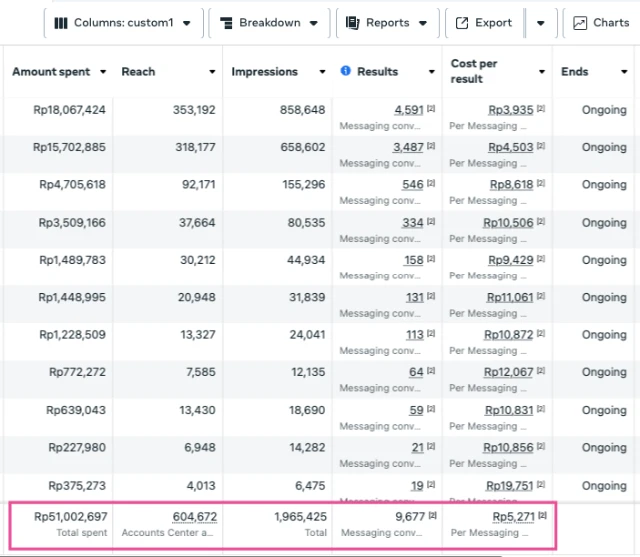Select the Rp51,002,697 total spent cell
The height and width of the screenshot is (557, 640).
tap(70, 517)
